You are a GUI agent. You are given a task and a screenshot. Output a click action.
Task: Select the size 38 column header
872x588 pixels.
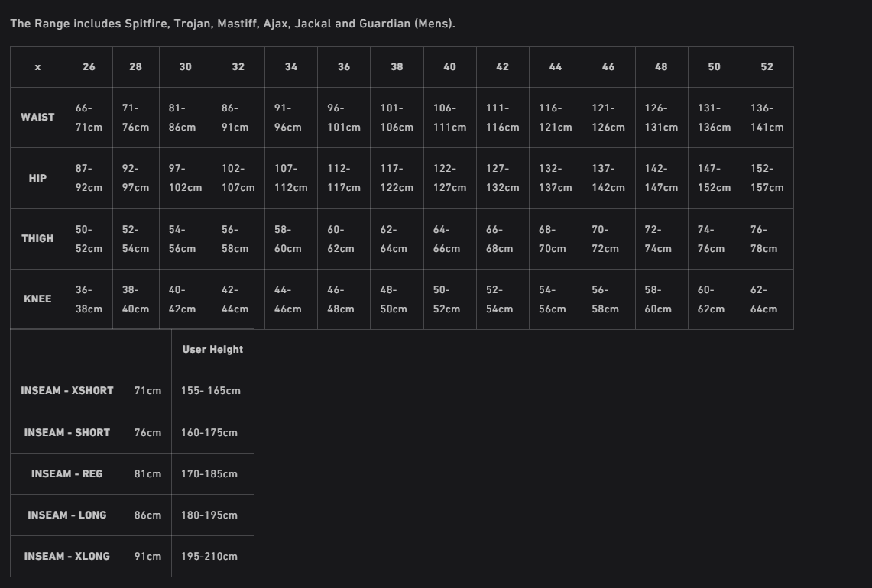click(397, 66)
